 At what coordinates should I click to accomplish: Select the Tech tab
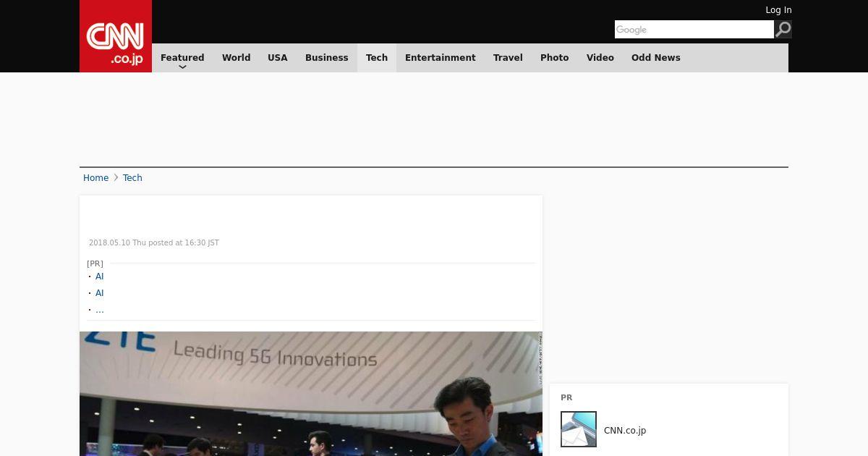point(377,58)
